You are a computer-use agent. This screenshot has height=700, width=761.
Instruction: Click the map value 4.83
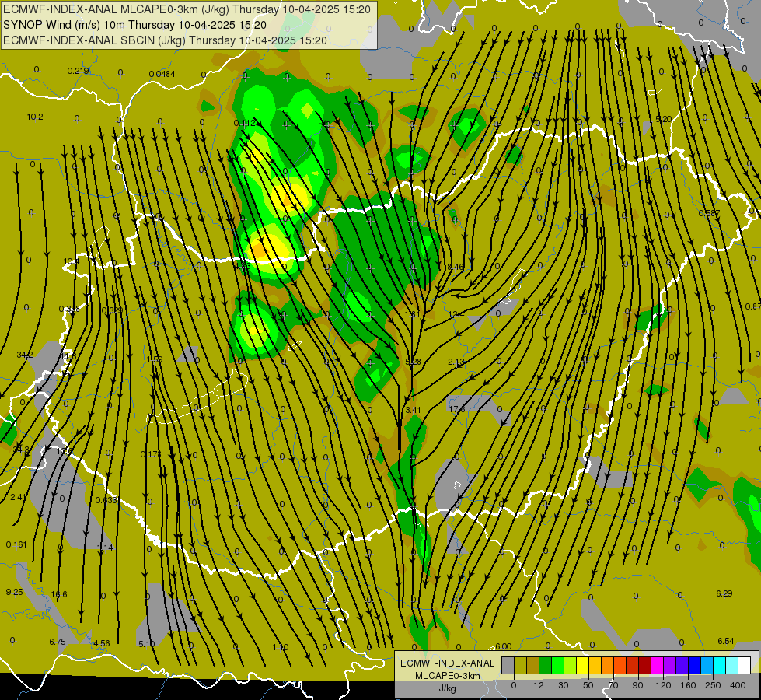point(243,266)
